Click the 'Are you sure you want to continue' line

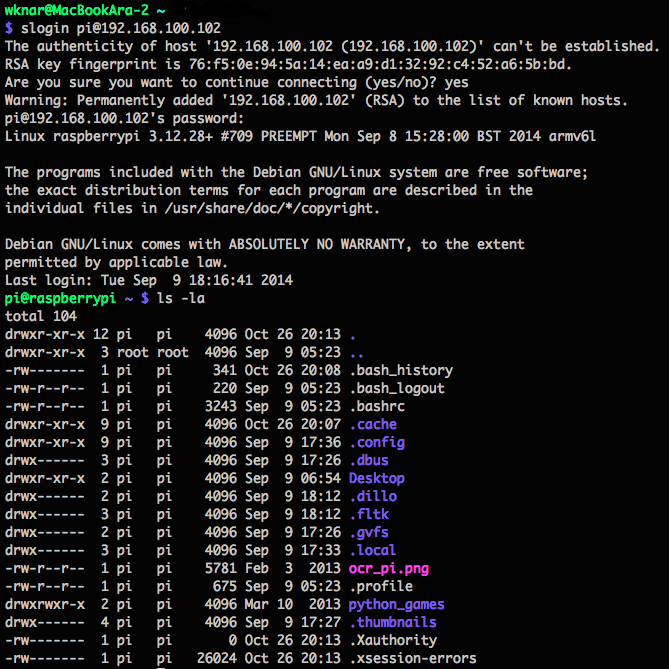[x=236, y=82]
